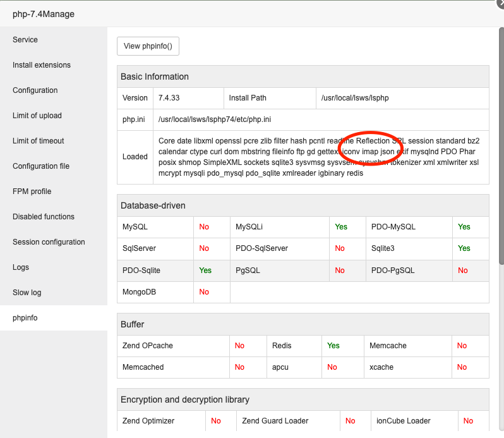Switch to Disabled functions section
This screenshot has height=438, width=504.
point(44,217)
